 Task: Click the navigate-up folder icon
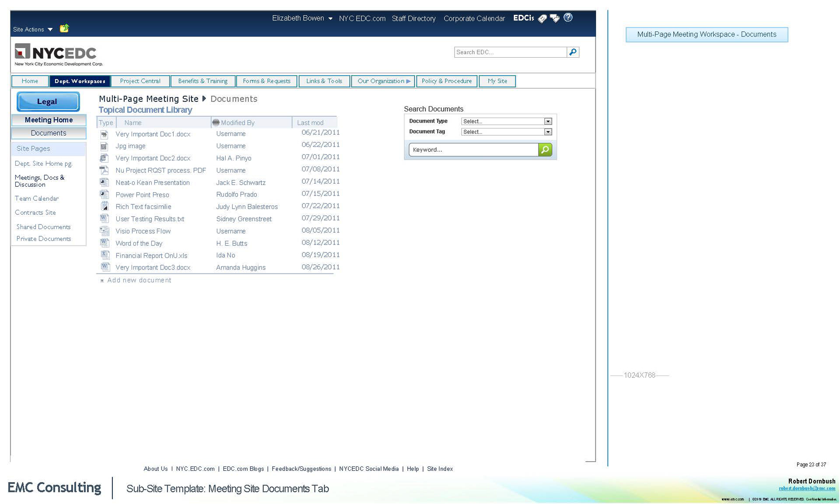[64, 28]
